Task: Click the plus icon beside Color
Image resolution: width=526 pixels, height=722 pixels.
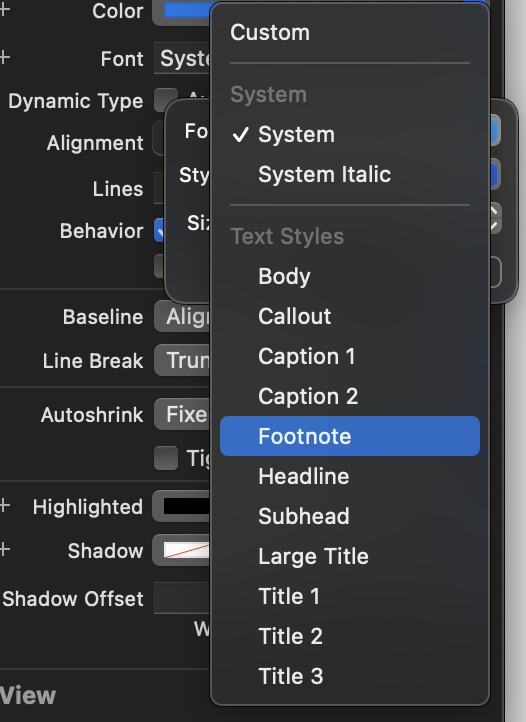Action: (5, 10)
